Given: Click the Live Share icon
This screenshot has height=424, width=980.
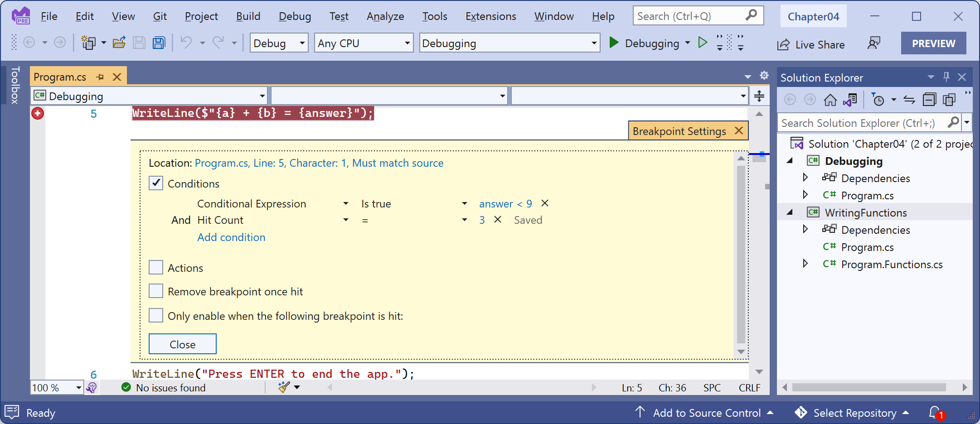Looking at the screenshot, I should coord(783,44).
